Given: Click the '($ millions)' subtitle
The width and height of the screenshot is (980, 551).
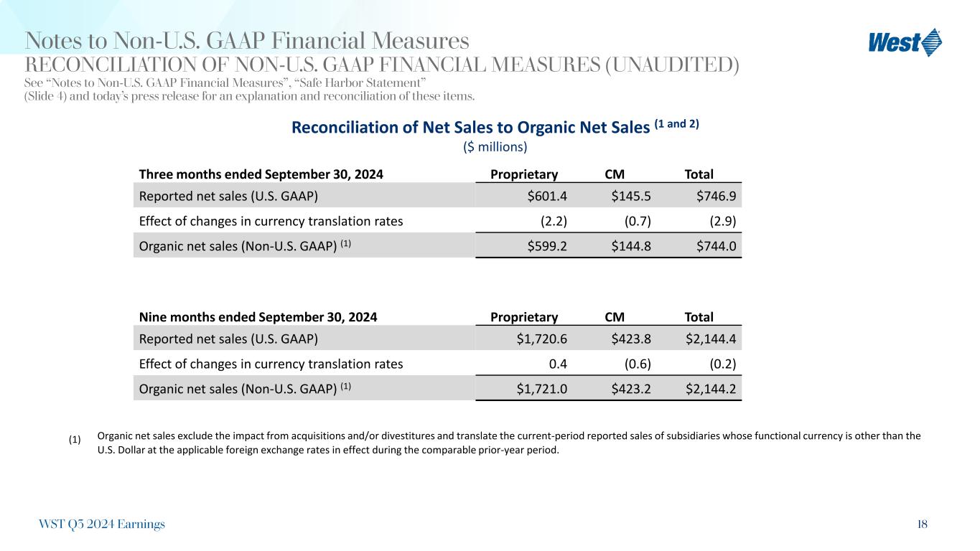Looking at the screenshot, I should [x=493, y=147].
